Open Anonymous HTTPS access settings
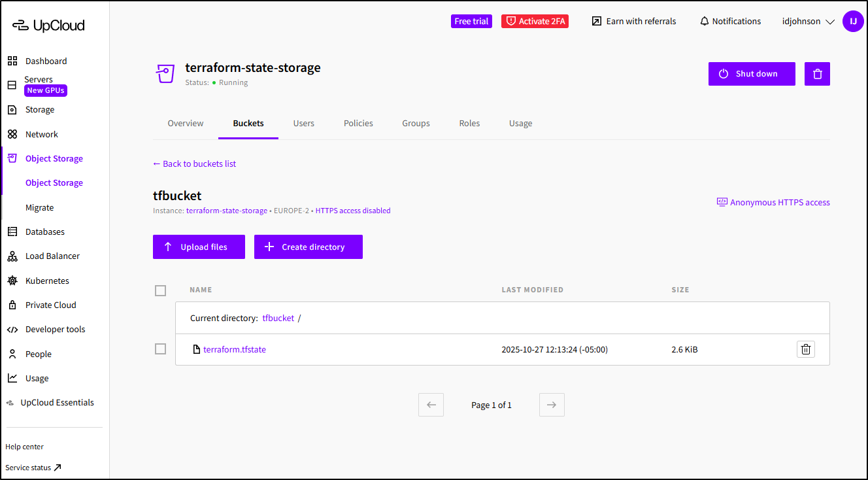The image size is (868, 480). (x=773, y=203)
